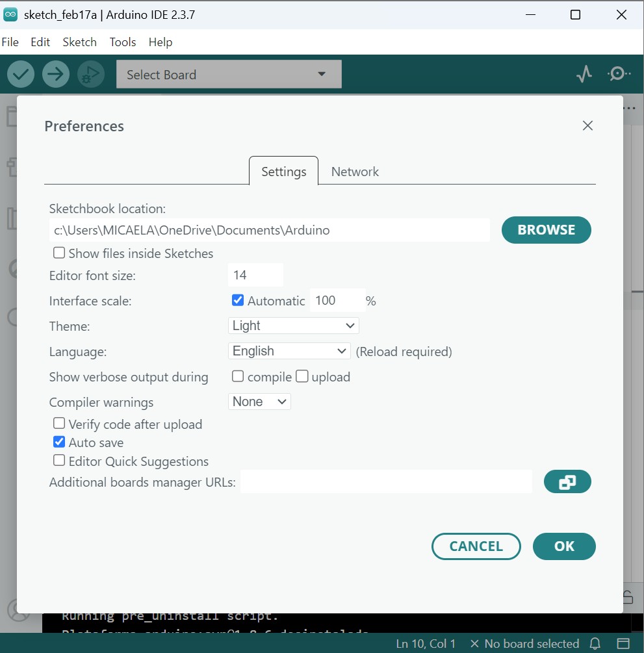Click the Interface scale percentage field
Screen dimensions: 644x653
(337, 300)
